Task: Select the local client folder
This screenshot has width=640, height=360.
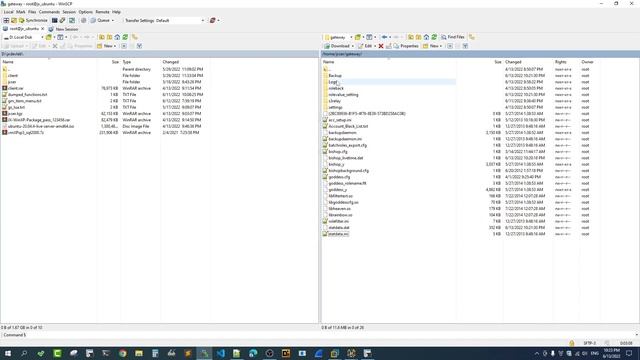Action: tap(13, 76)
